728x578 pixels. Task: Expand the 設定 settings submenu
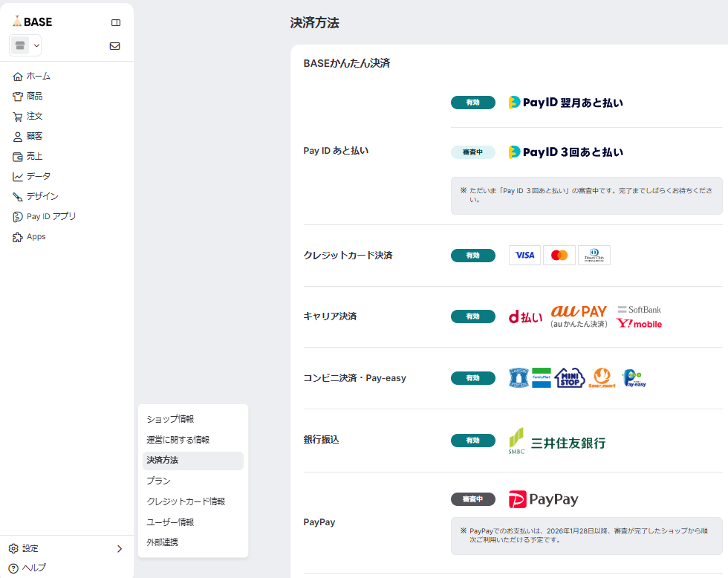point(65,548)
